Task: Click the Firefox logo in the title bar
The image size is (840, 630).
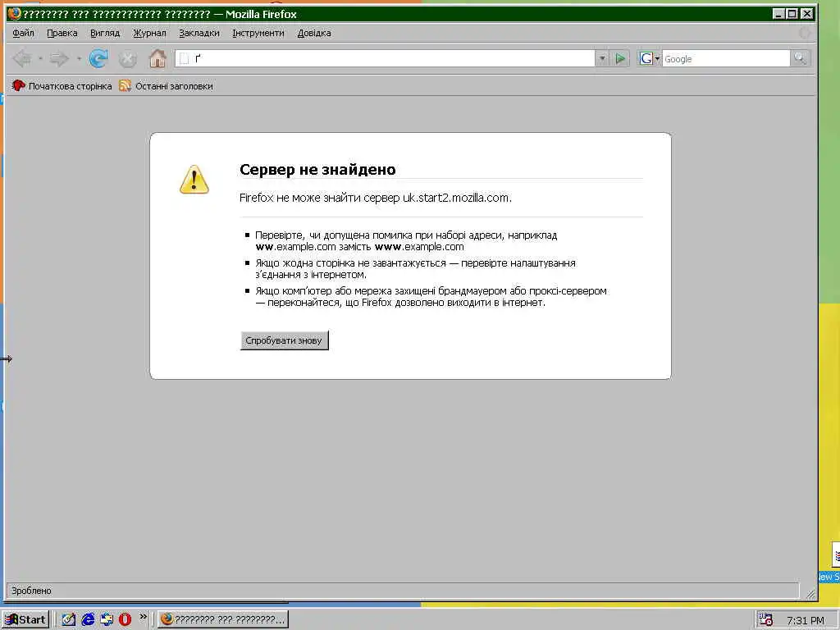Action: [x=14, y=13]
